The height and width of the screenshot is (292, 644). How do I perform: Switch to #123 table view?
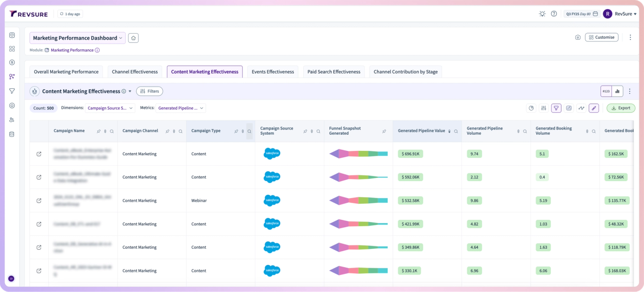(606, 91)
